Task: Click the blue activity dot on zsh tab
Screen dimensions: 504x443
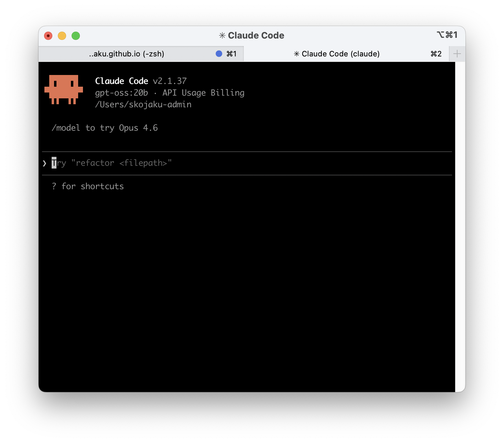Action: pos(219,54)
